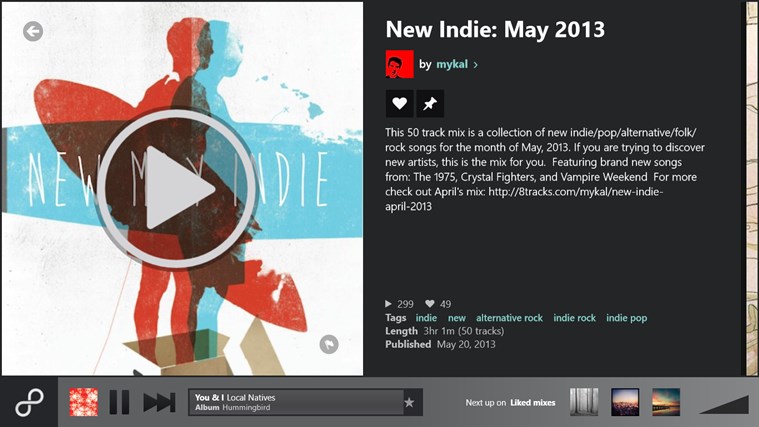This screenshot has width=759, height=427.
Task: Expand mykal profile chevron
Action: click(476, 65)
